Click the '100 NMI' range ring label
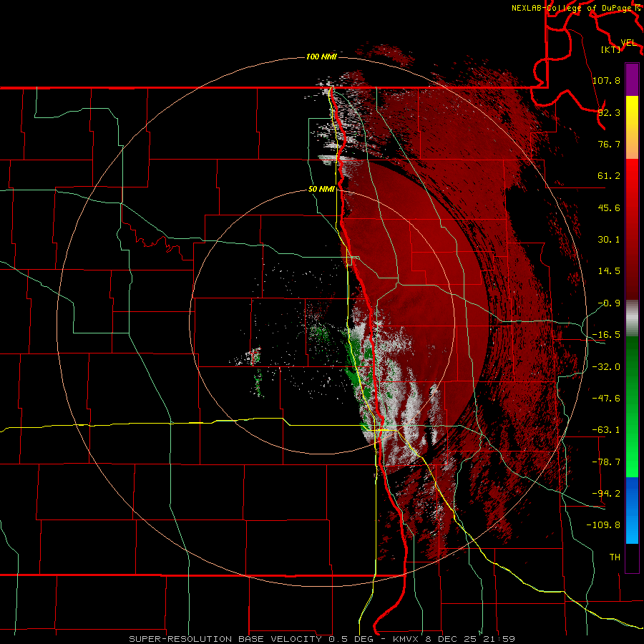 pos(321,57)
